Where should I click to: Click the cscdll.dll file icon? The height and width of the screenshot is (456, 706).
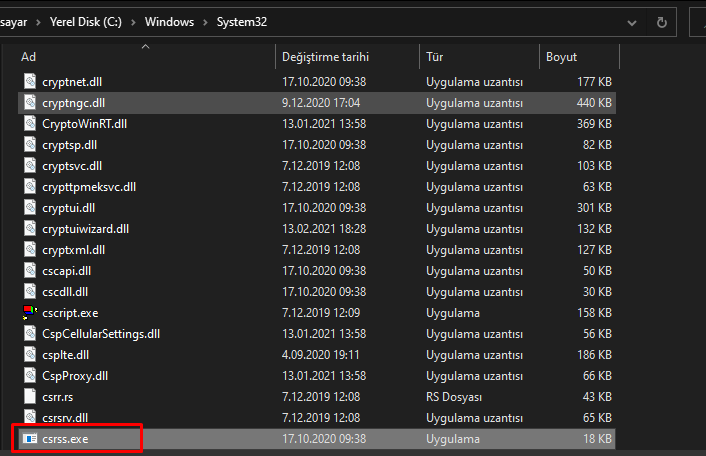[30, 292]
